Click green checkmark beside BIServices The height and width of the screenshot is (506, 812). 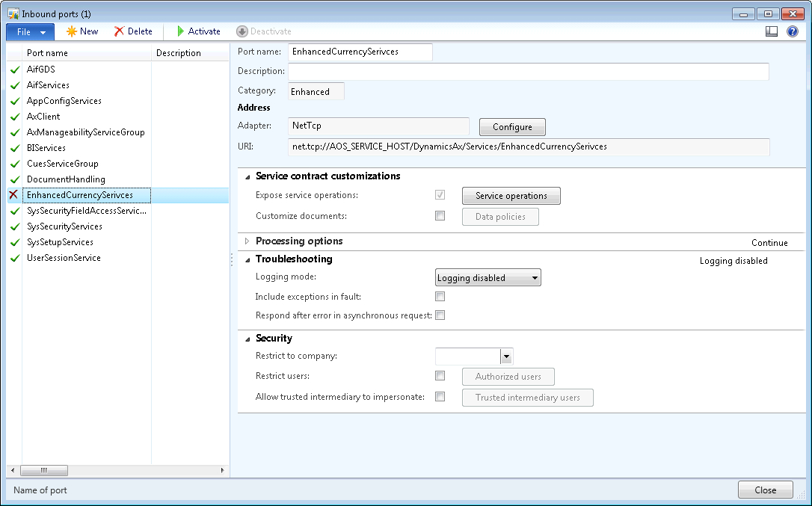pyautogui.click(x=15, y=148)
